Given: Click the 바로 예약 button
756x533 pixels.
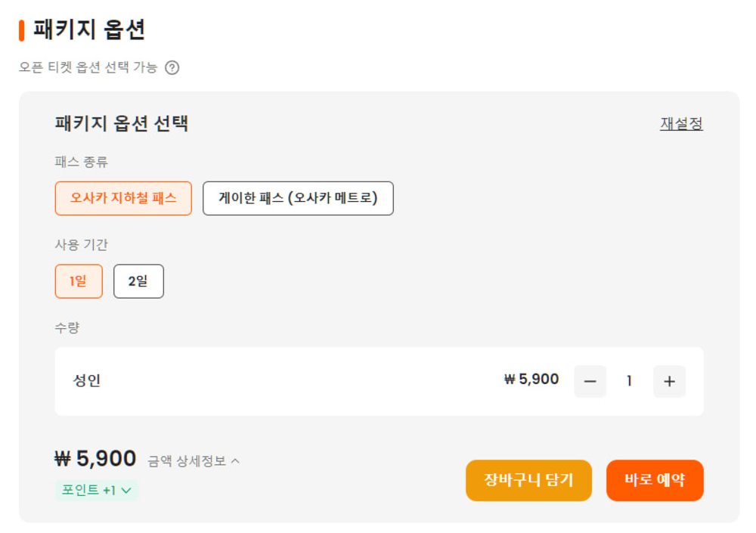Looking at the screenshot, I should 655,480.
